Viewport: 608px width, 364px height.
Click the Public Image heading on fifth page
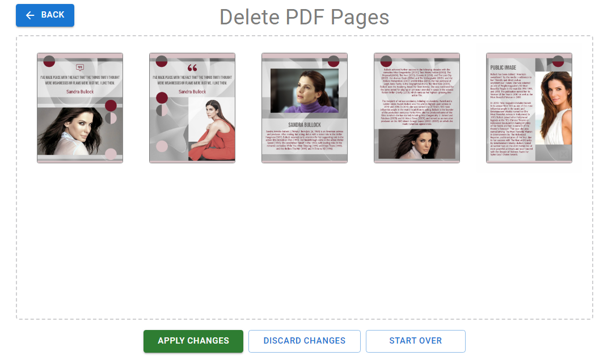[x=503, y=67]
